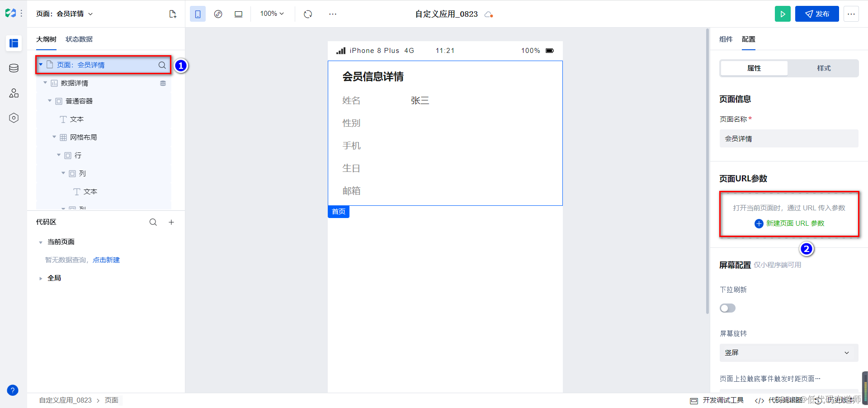
Task: Collapse the 列 tree node
Action: tap(63, 173)
